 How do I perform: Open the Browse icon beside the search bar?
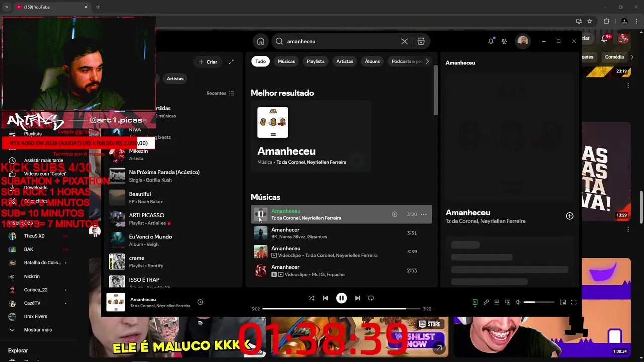(x=421, y=41)
